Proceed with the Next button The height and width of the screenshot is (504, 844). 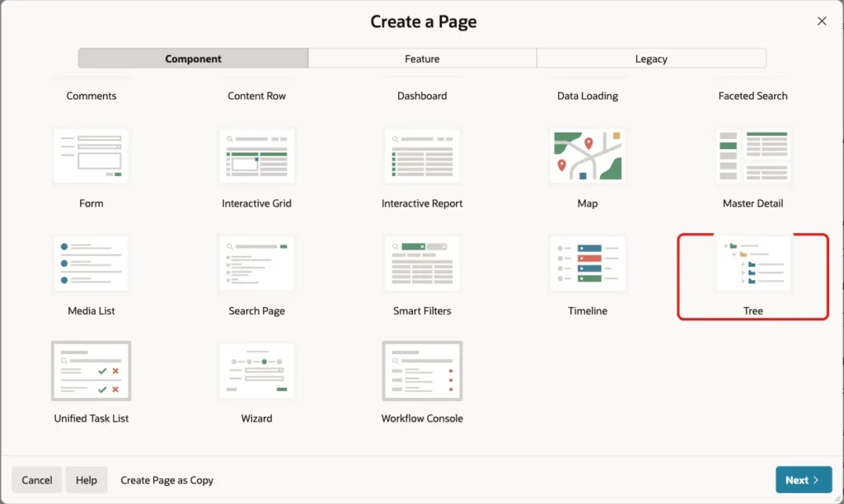[804, 480]
